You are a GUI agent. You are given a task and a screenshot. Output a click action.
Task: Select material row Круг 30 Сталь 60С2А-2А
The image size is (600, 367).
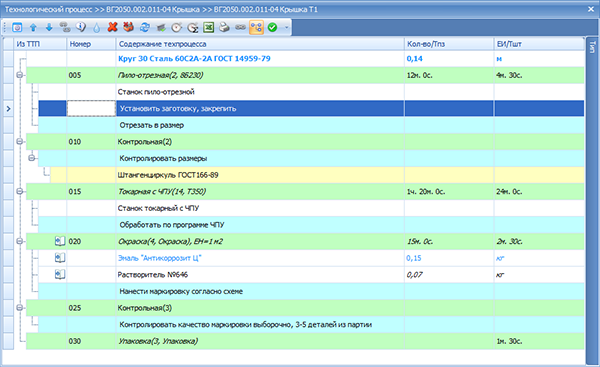pos(305,59)
